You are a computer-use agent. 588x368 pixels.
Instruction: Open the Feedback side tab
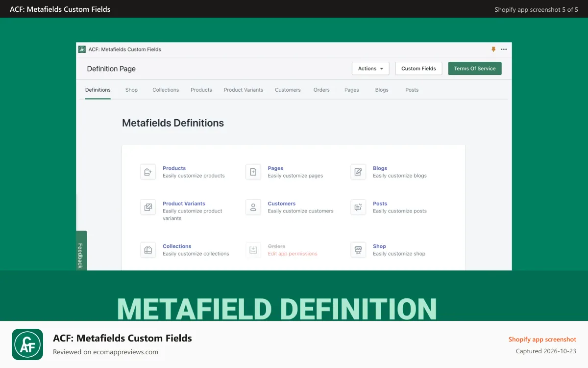[x=81, y=251]
